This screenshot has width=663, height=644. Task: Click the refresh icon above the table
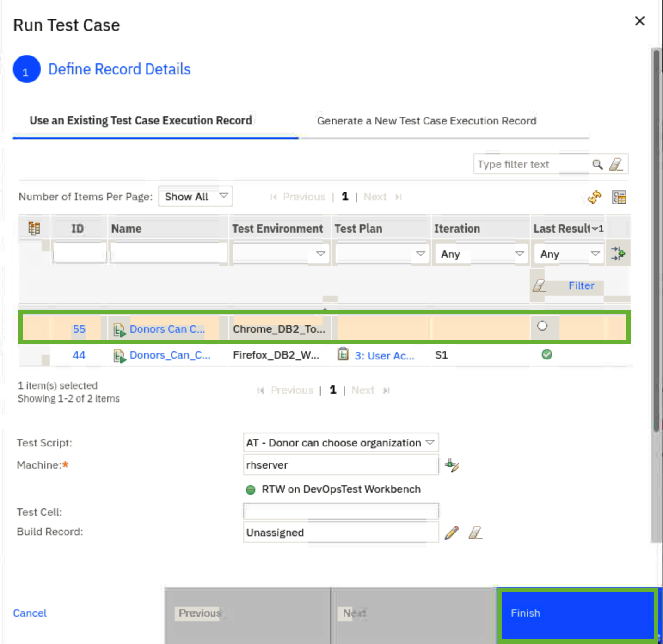pyautogui.click(x=594, y=197)
